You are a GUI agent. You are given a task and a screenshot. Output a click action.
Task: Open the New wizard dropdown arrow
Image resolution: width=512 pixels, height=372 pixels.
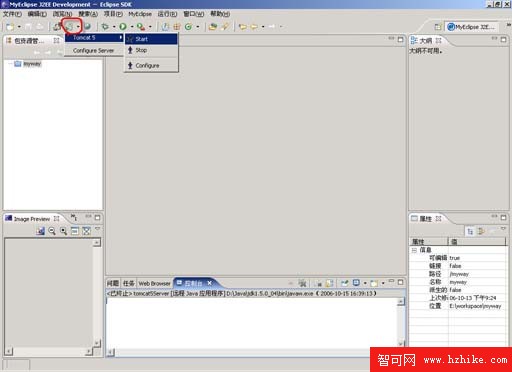click(x=19, y=27)
